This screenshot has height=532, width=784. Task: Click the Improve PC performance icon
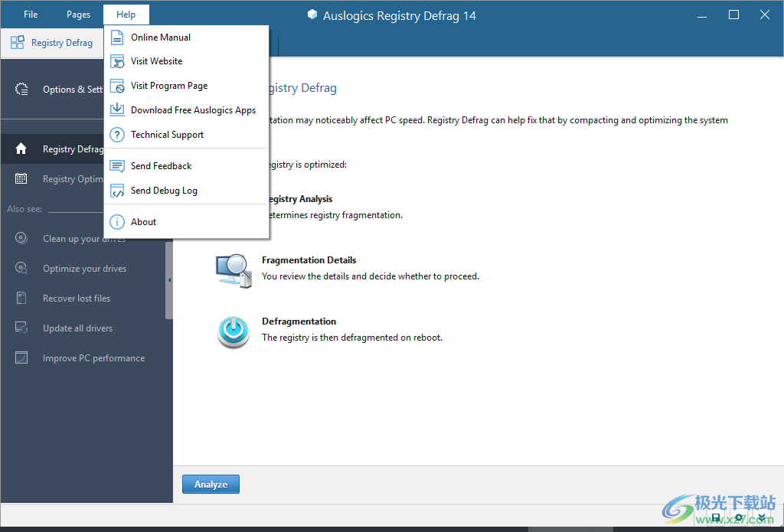pos(21,357)
